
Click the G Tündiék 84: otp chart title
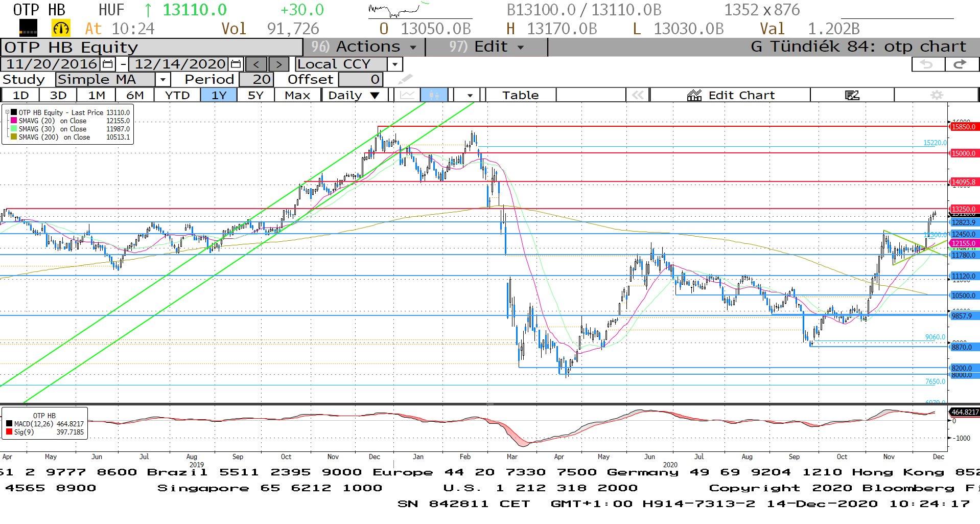pos(858,47)
